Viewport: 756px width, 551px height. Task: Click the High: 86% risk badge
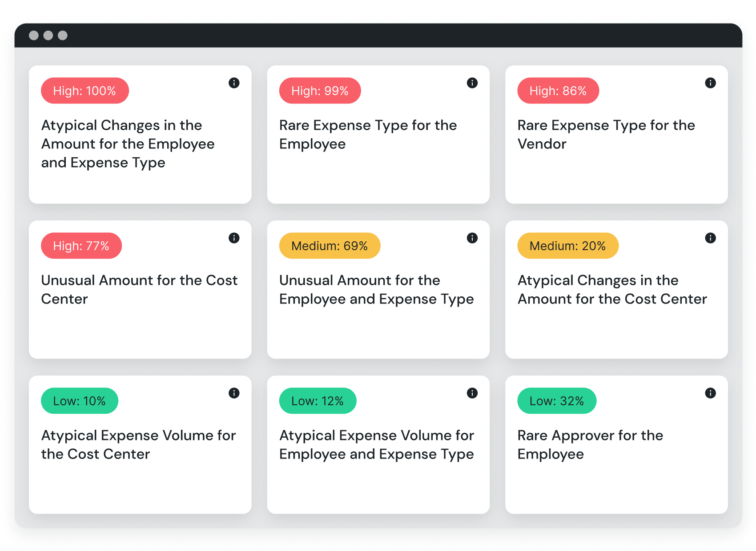(x=558, y=91)
